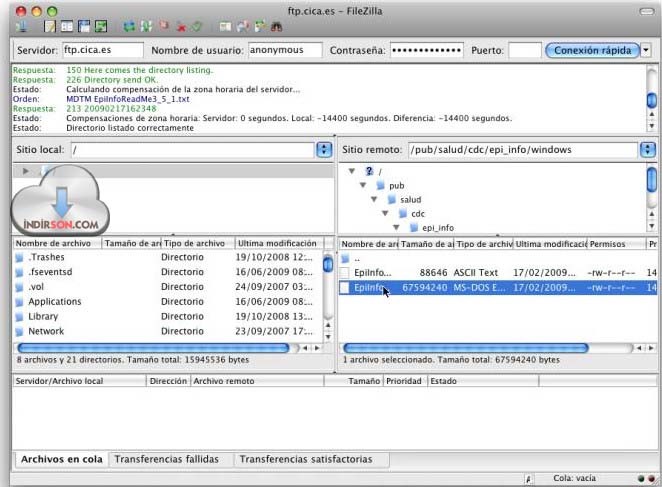The width and height of the screenshot is (662, 487).
Task: Switch to Archivos en cola tab
Action: tap(62, 459)
